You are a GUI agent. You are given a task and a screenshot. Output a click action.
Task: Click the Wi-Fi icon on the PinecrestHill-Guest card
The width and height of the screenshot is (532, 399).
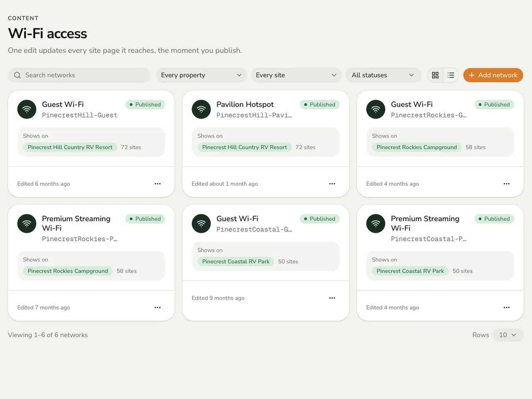27,109
